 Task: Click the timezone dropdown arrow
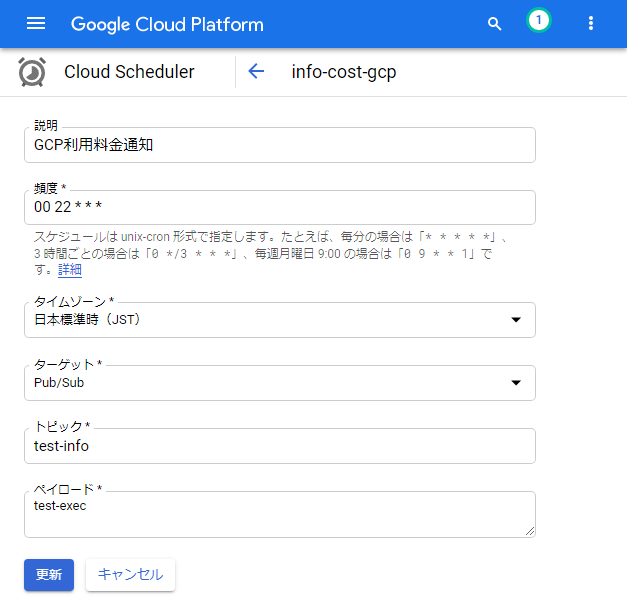point(516,320)
